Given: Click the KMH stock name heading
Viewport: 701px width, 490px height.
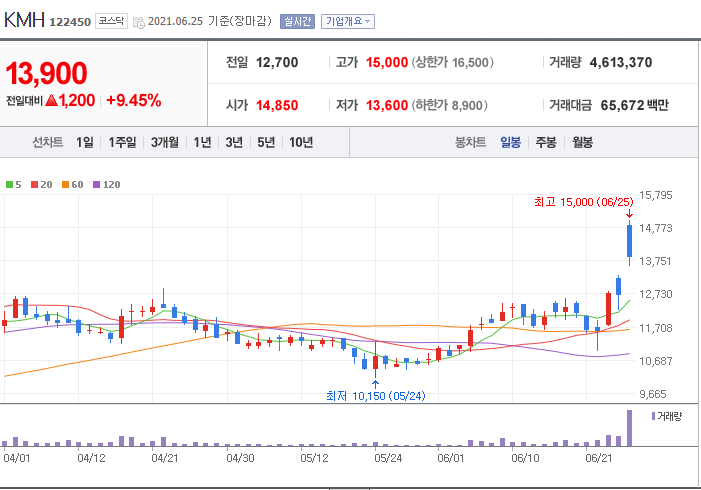Looking at the screenshot, I should click(x=25, y=20).
